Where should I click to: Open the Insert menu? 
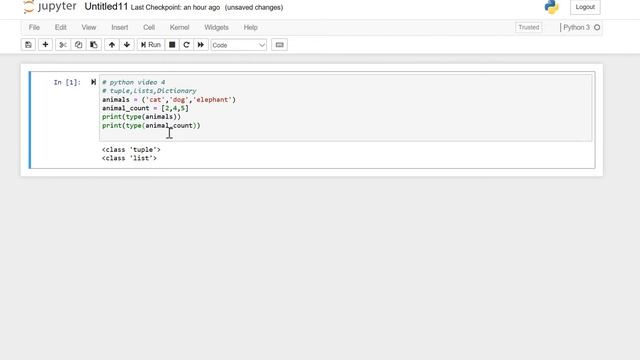coord(120,27)
